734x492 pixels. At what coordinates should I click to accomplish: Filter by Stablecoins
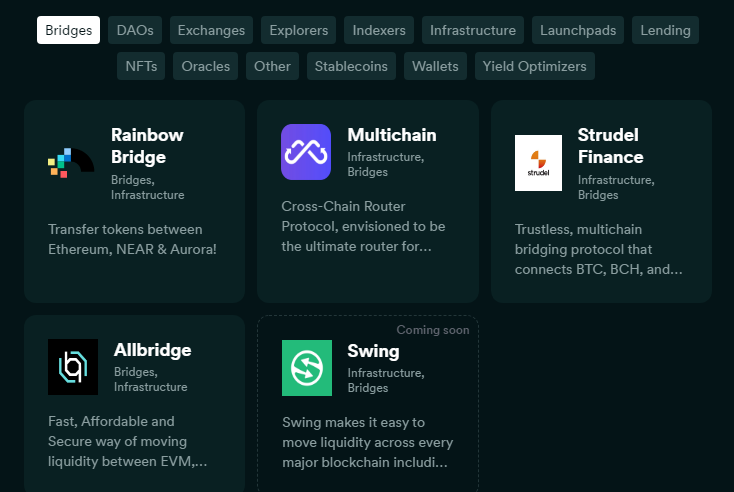(x=351, y=66)
